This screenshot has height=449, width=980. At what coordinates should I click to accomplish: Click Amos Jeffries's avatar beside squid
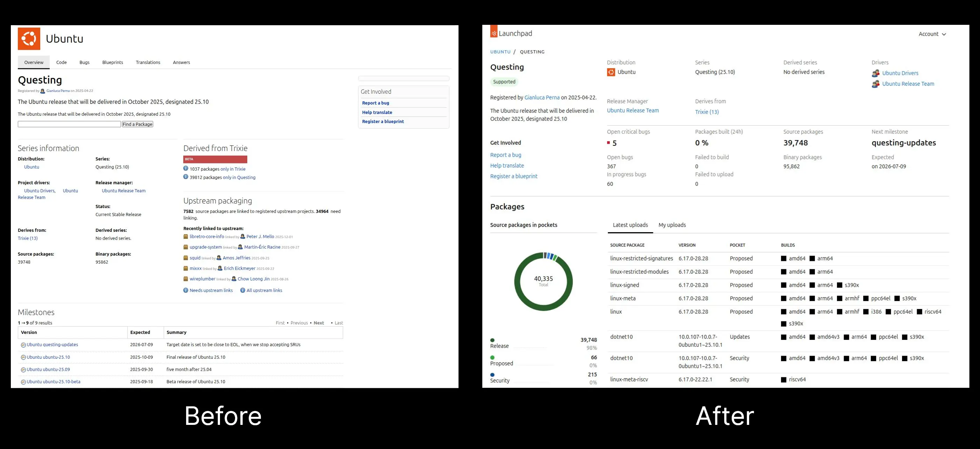(x=219, y=258)
